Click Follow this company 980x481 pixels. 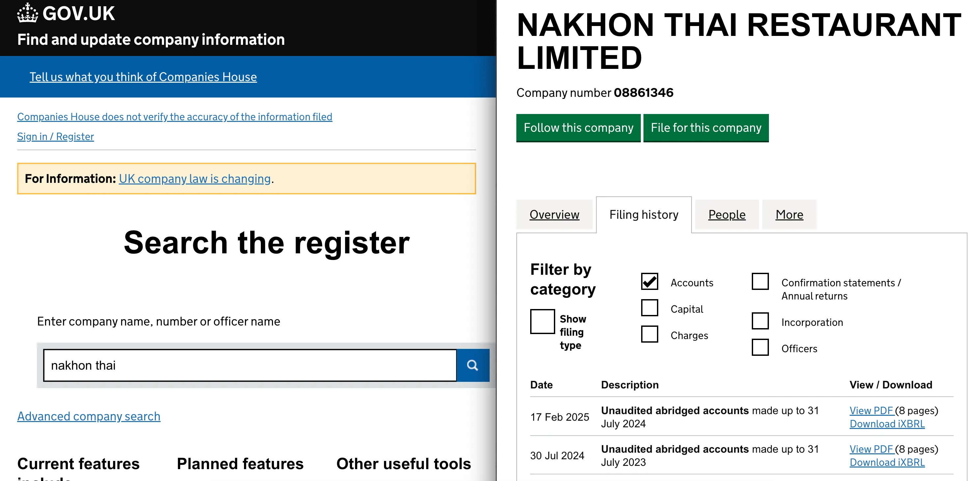[578, 128]
